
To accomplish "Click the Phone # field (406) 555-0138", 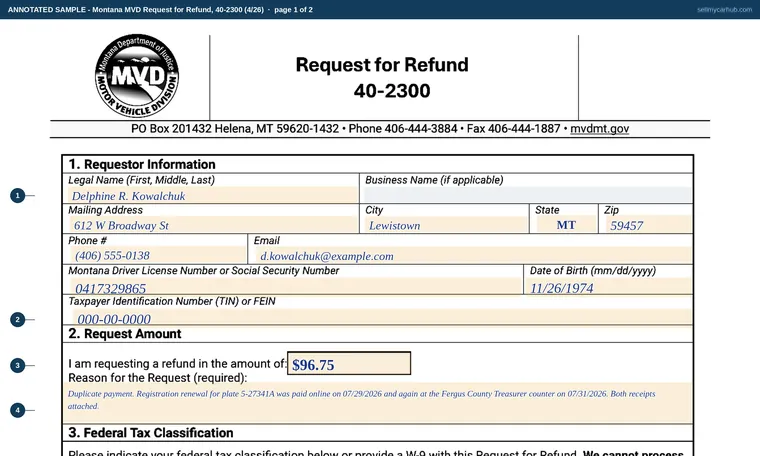I will [157, 255].
